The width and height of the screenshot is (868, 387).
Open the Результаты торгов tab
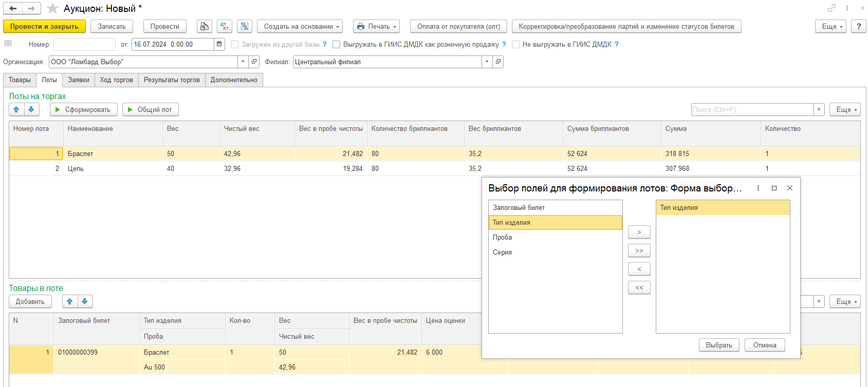point(172,80)
